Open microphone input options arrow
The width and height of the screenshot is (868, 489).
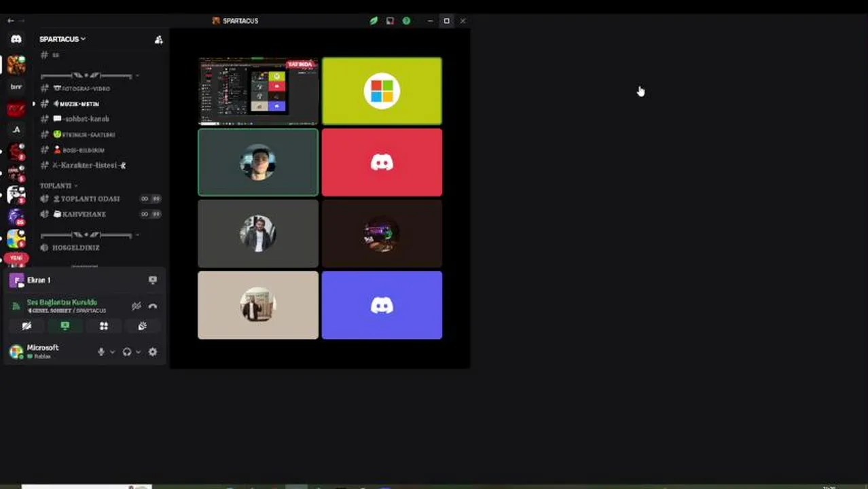[x=112, y=352]
